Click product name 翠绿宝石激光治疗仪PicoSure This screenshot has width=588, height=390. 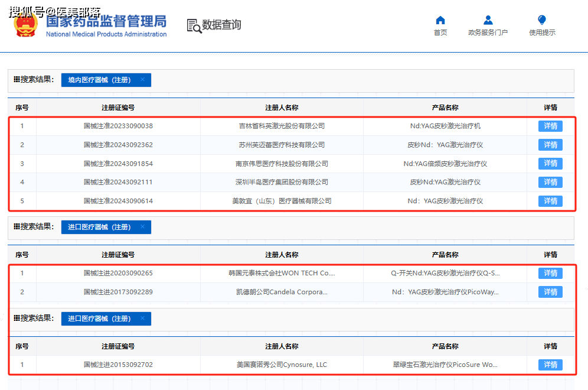(445, 365)
